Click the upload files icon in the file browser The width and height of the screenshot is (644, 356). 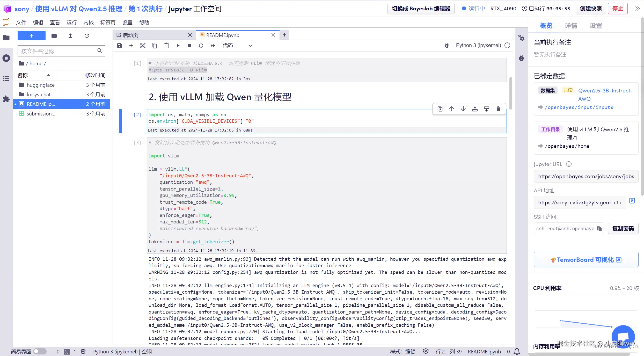[x=70, y=36]
